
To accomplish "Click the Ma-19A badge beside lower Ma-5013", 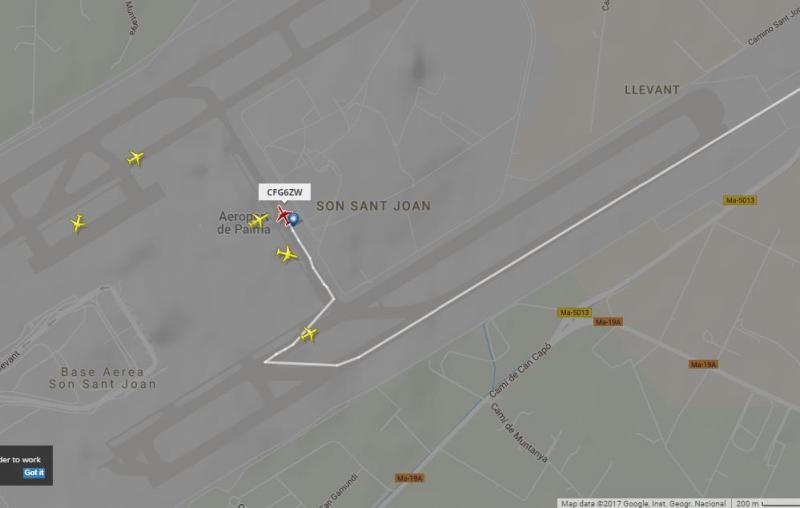I will pos(608,322).
